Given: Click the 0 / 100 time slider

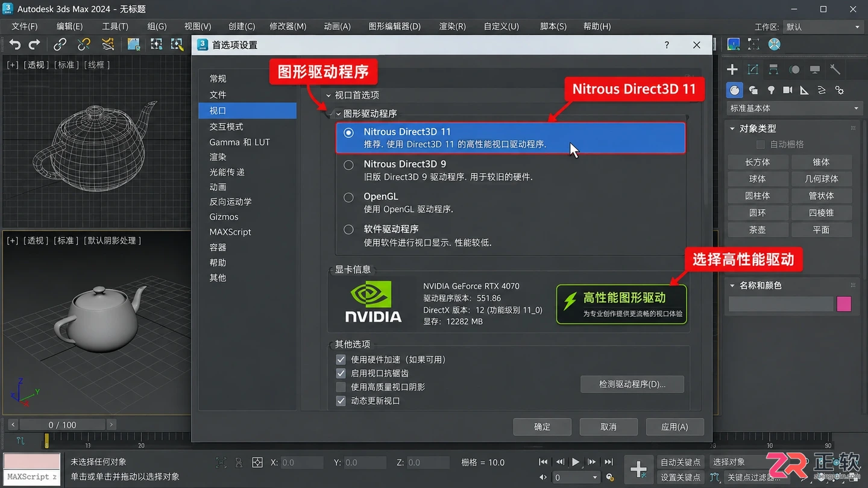Looking at the screenshot, I should [x=63, y=425].
